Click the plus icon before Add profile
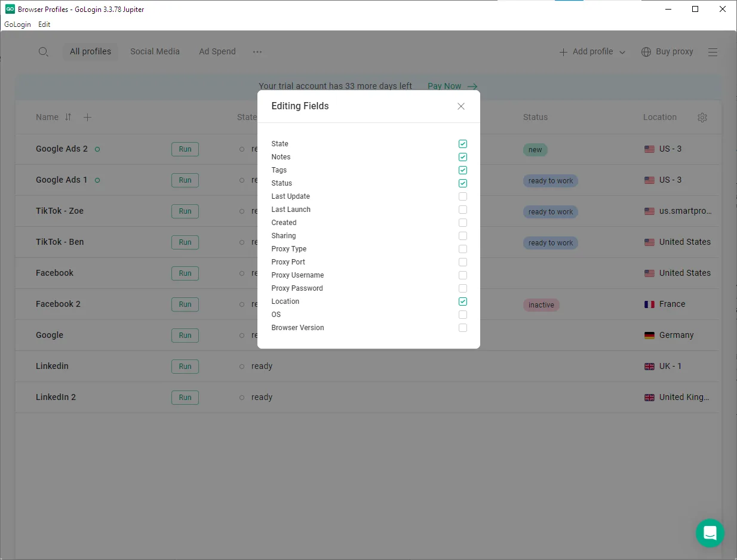The height and width of the screenshot is (560, 737). (x=563, y=52)
